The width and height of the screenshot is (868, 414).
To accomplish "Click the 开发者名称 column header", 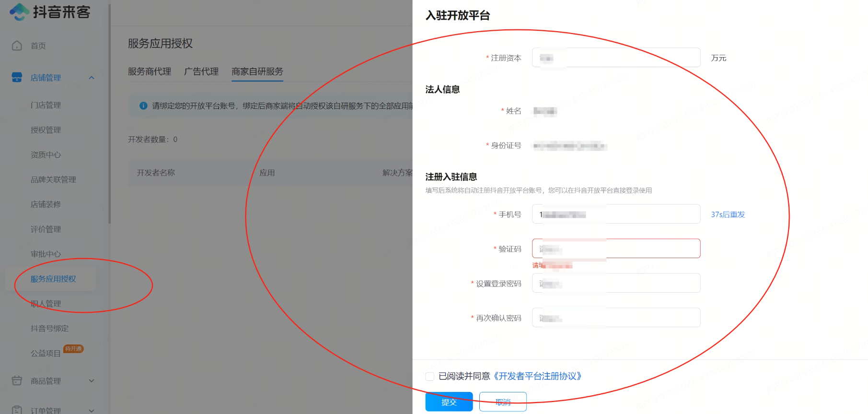I will tap(156, 173).
